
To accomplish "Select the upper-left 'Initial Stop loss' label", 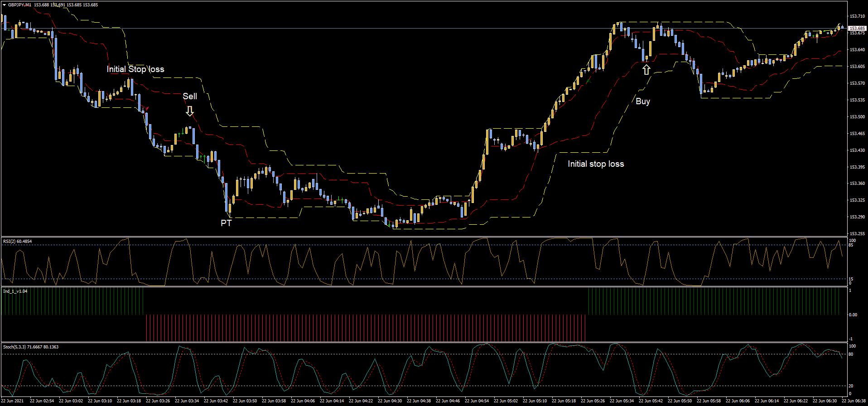I will point(135,69).
